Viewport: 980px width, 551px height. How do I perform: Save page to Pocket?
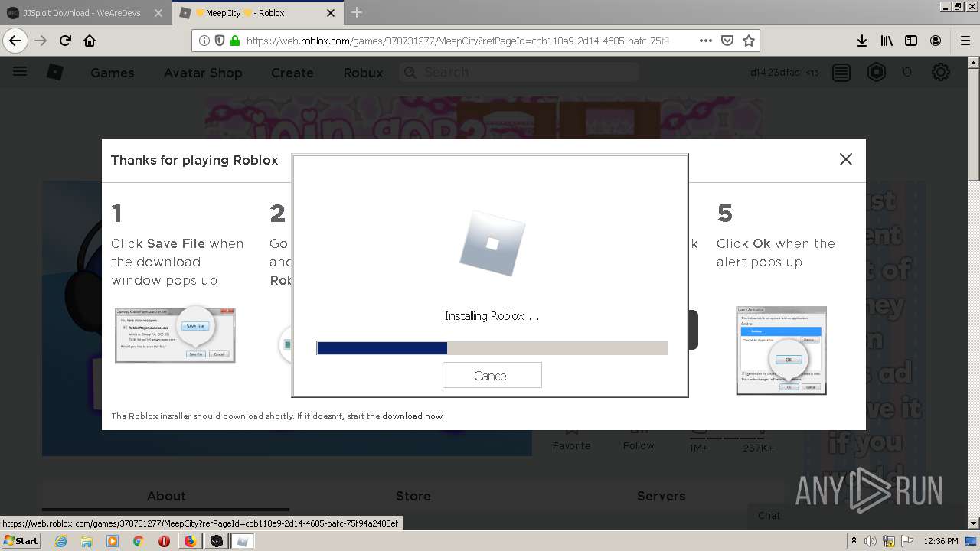point(727,41)
